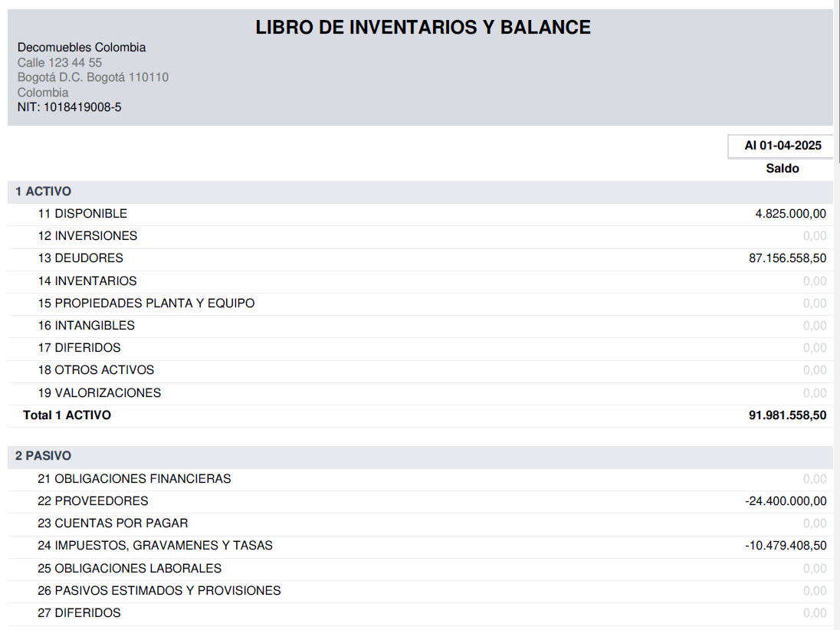Click the vertical scrollbar on the right edge
The height and width of the screenshot is (630, 840).
click(x=836, y=307)
